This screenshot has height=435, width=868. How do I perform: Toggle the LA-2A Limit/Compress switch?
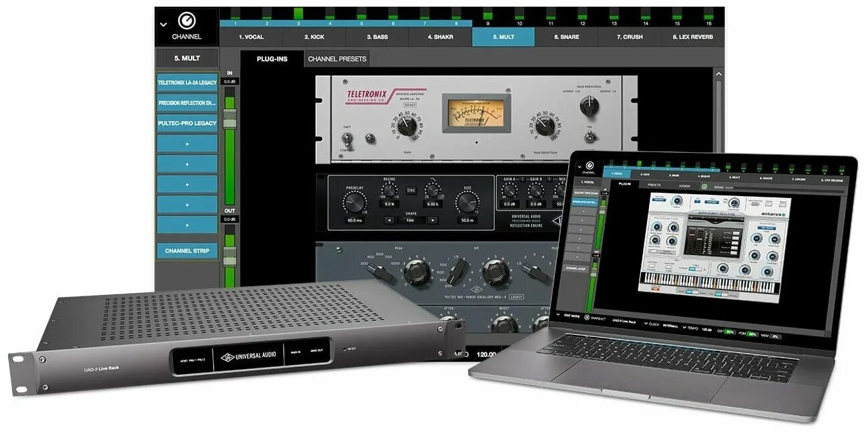347,139
